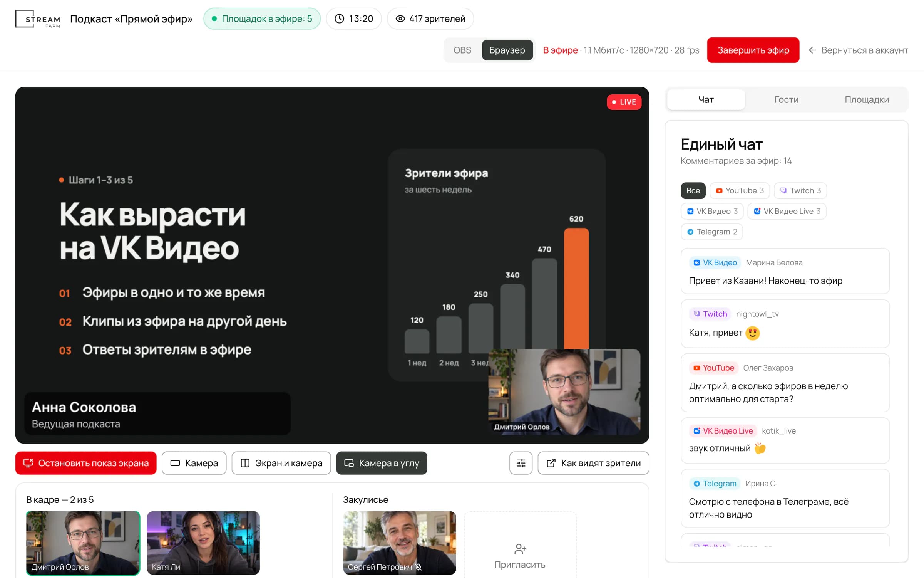Filter chat by Twitch
Image resolution: width=924 pixels, height=578 pixels.
point(800,191)
